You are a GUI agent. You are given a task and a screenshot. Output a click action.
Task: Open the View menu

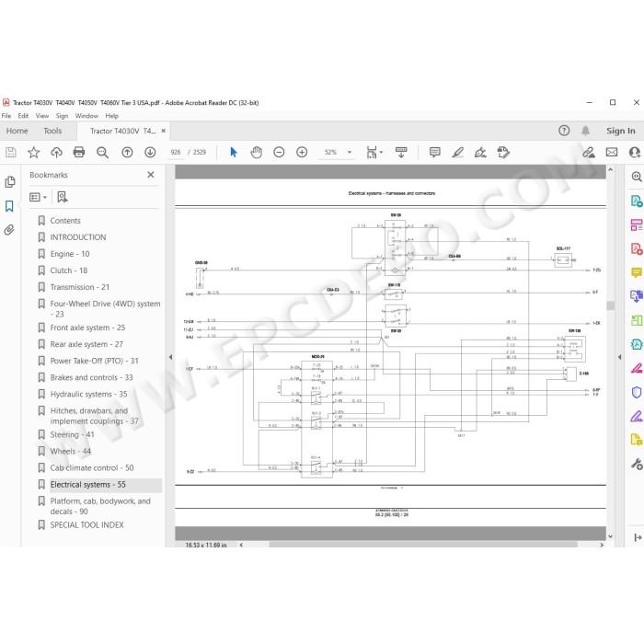click(42, 116)
